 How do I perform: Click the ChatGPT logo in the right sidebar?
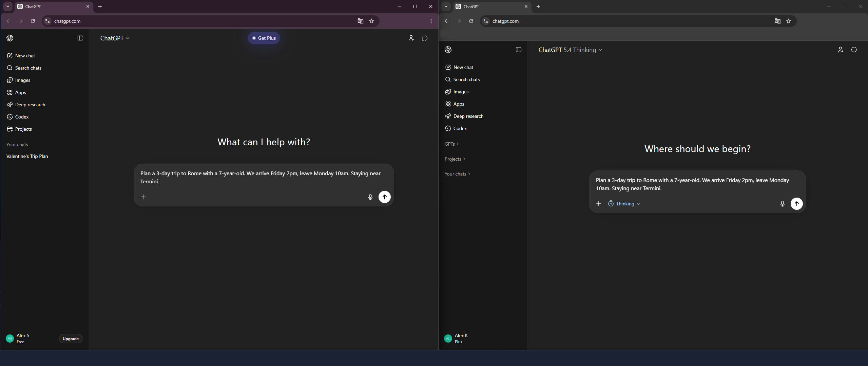point(448,50)
